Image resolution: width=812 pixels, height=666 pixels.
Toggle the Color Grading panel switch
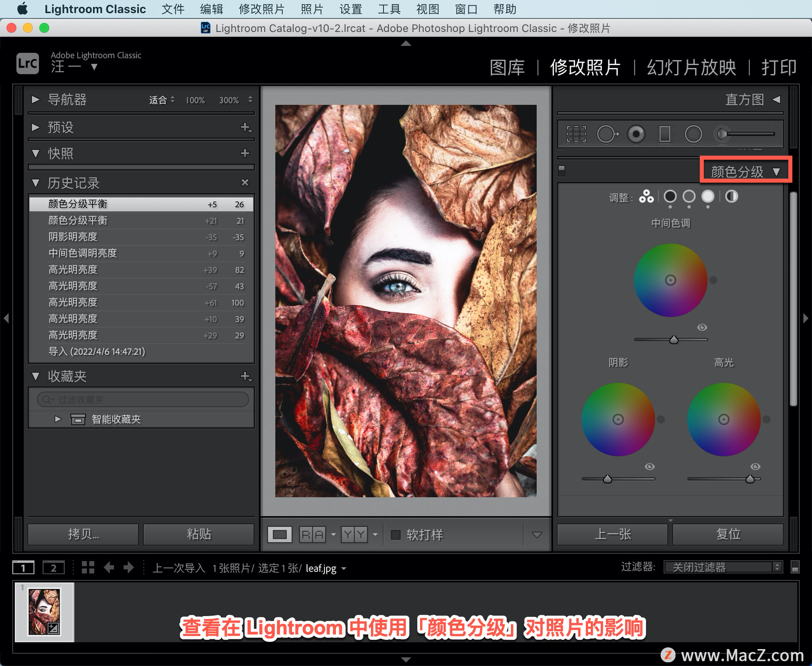[x=562, y=170]
